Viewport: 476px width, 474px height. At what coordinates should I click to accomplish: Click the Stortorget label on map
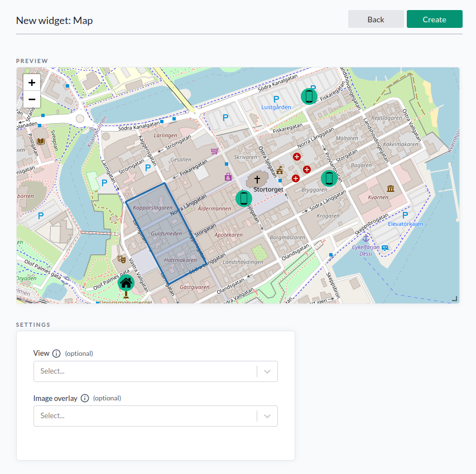tap(268, 190)
